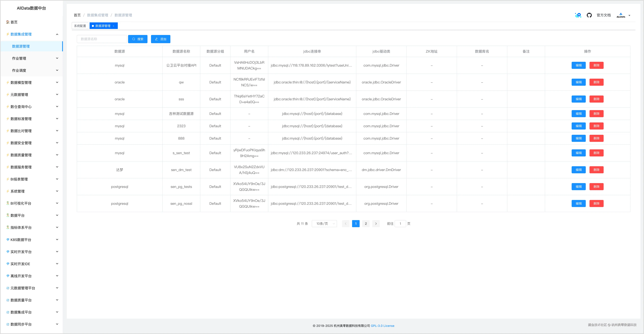Screen dimensions: 644x334
Task: Open the 10条/页 page size dropdown
Action: click(x=324, y=224)
